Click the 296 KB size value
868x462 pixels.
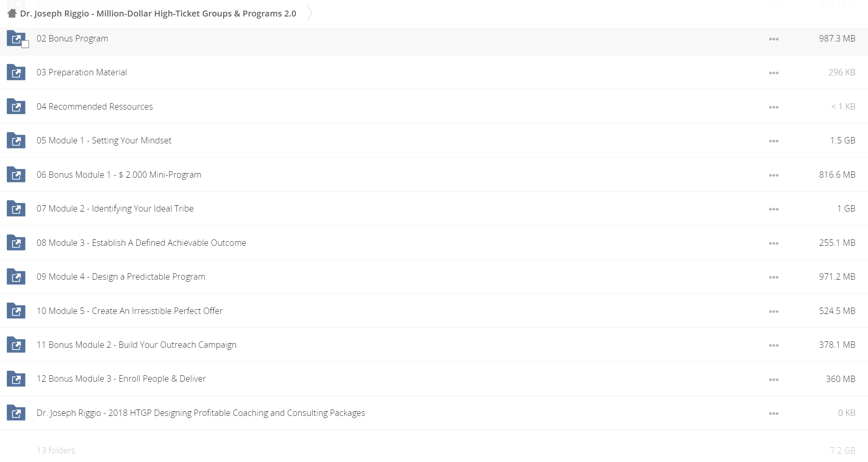(x=842, y=72)
